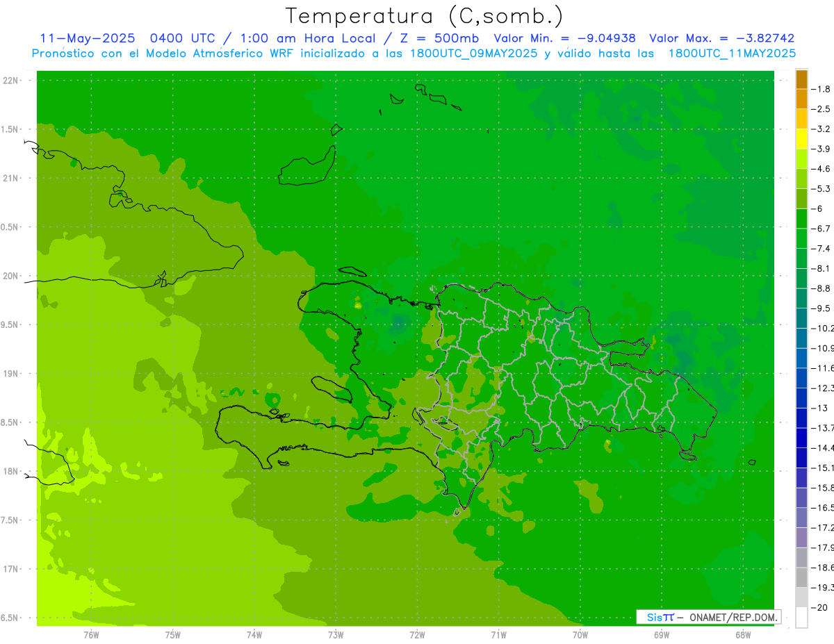Click 'Valor Max. = -3.82742' text
Screen dimensions: 834x644
click(x=721, y=38)
